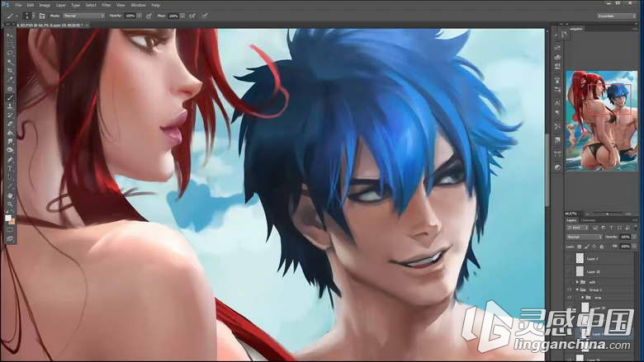
Task: Select the Hand tool
Action: [10, 195]
